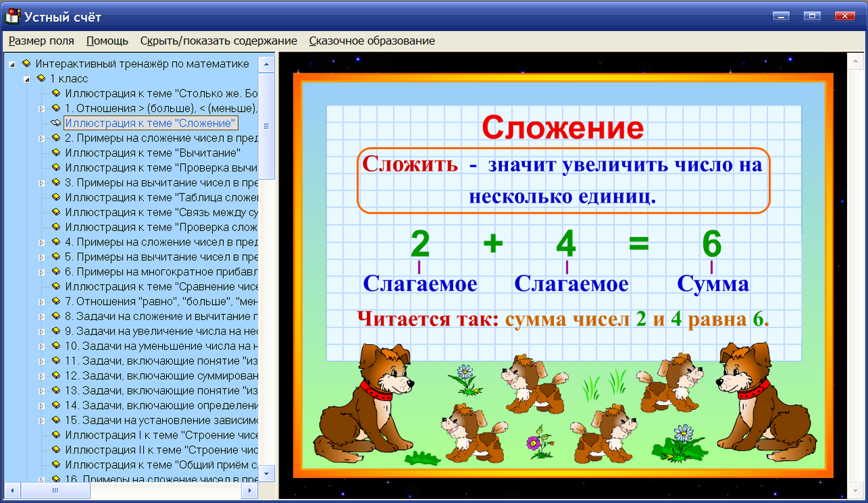Click the Устный счёт application icon in title bar
The image size is (868, 503).
pyautogui.click(x=12, y=16)
